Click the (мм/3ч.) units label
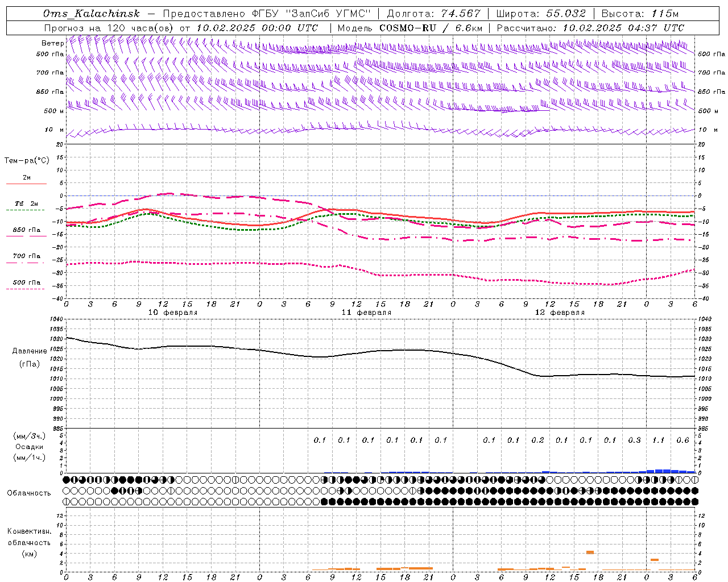 coord(30,436)
